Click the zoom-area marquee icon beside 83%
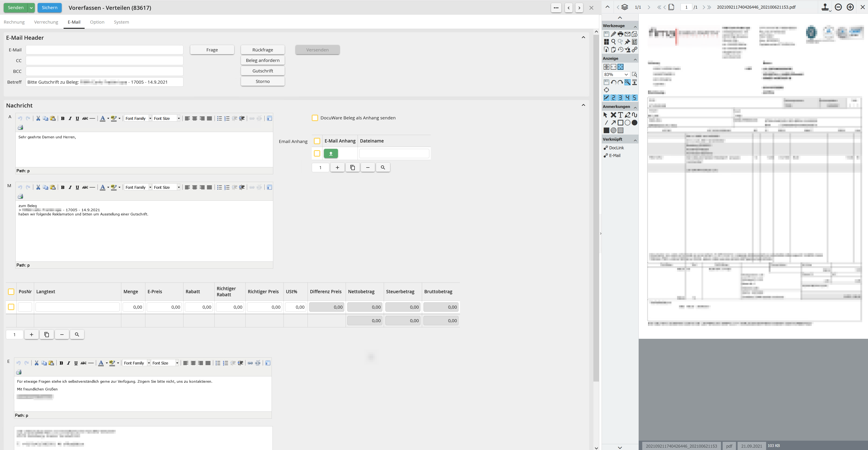Image resolution: width=868 pixels, height=450 pixels. [x=635, y=75]
